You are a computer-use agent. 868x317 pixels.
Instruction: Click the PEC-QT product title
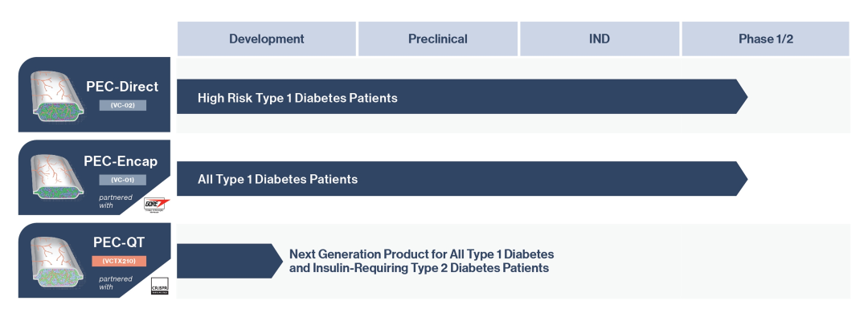(120, 242)
